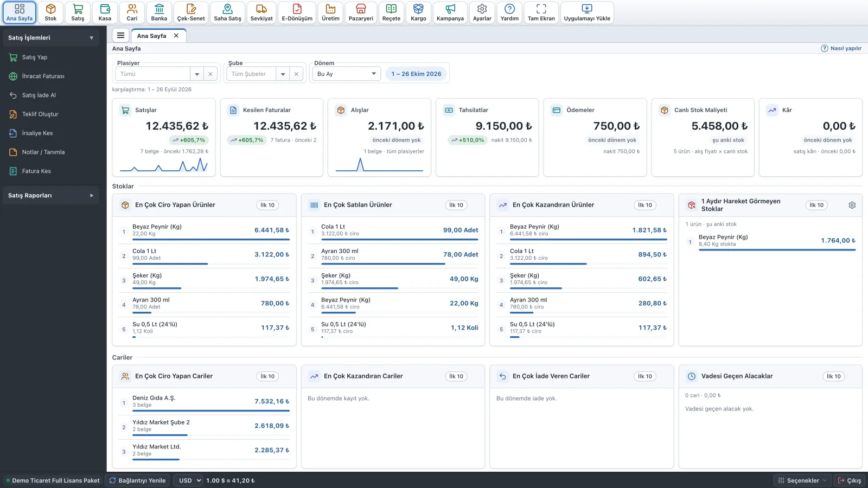Screen dimensions: 868x488
Task: Open the Banka module
Action: 159,12
